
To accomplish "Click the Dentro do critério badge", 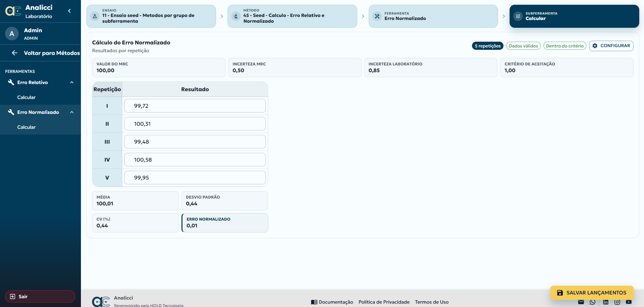I will pyautogui.click(x=565, y=46).
